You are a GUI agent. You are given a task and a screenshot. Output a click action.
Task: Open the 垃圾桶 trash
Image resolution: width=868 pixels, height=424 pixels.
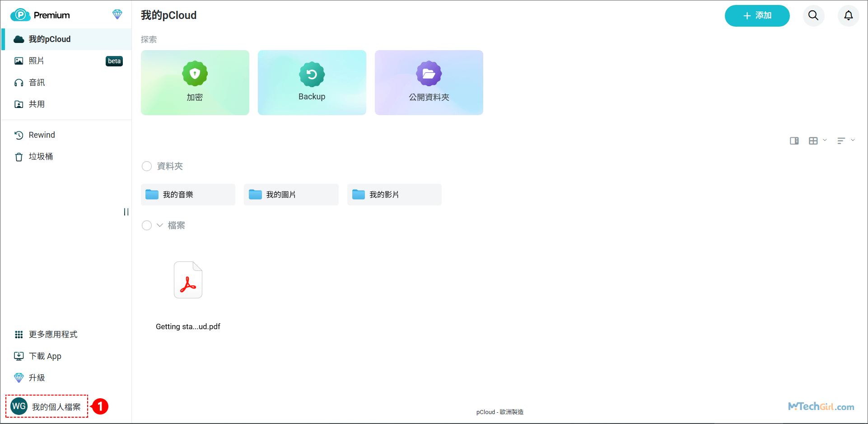[x=67, y=157]
